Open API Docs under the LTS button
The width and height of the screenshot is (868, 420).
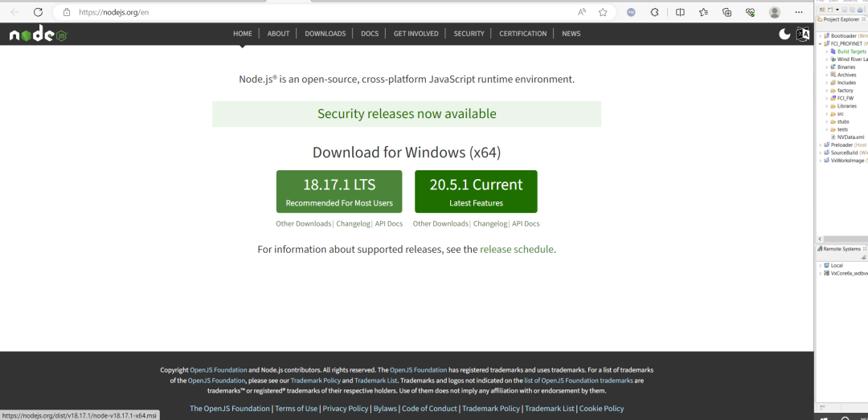pyautogui.click(x=389, y=223)
